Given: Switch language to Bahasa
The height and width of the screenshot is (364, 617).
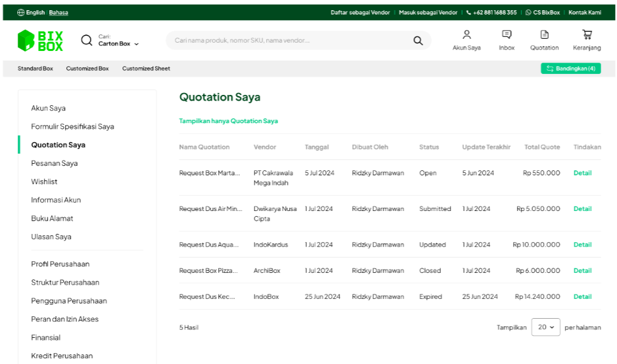Looking at the screenshot, I should coord(59,13).
